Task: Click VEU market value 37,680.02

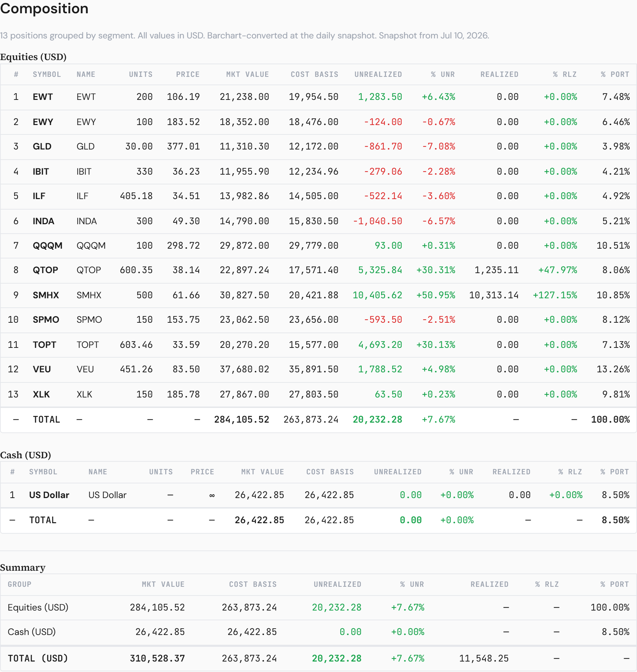Action: [244, 369]
